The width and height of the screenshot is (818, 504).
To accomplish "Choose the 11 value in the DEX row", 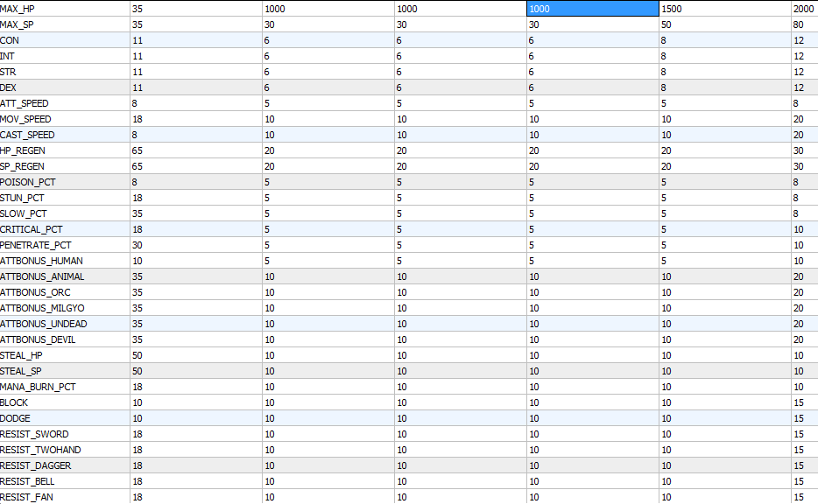I will (x=138, y=87).
